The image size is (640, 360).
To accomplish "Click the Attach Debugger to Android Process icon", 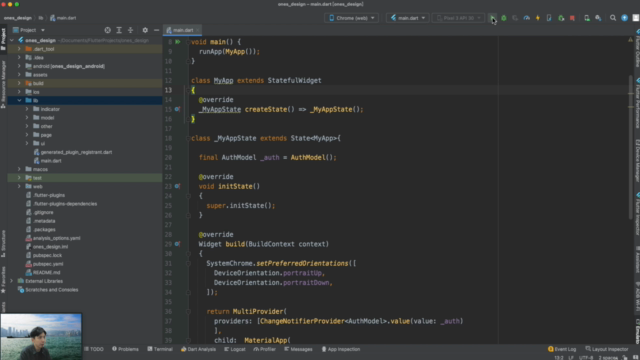I will coord(561,18).
